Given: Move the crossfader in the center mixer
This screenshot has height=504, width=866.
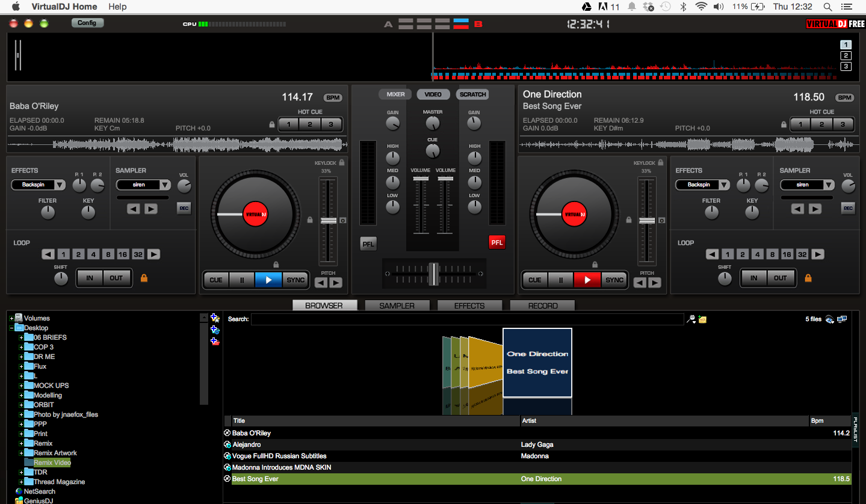Looking at the screenshot, I should [x=433, y=274].
